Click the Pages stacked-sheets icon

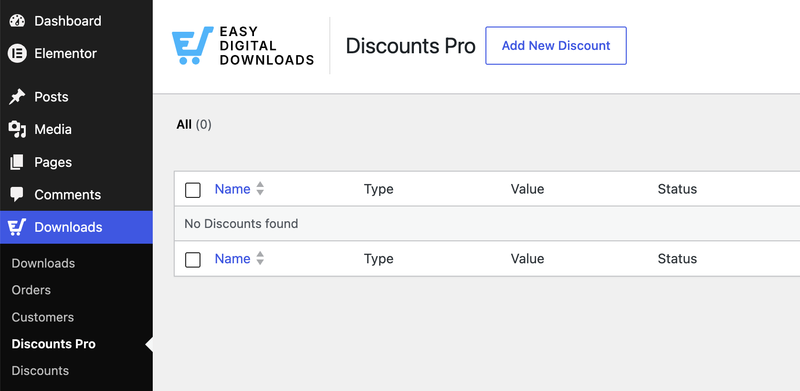pos(17,162)
